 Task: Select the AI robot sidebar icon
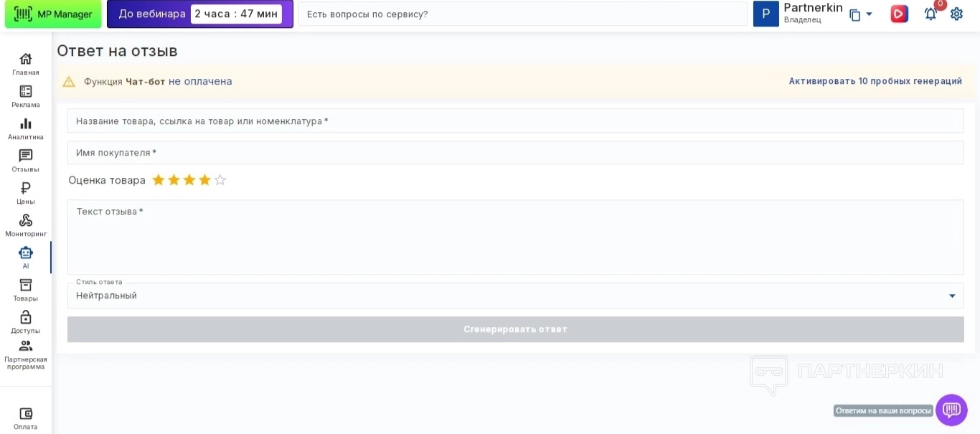pyautogui.click(x=26, y=253)
